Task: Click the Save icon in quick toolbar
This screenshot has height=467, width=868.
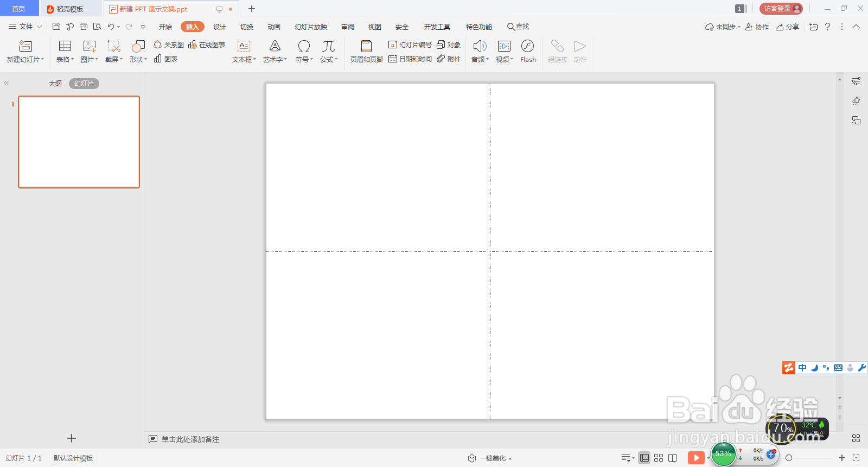Action: pyautogui.click(x=56, y=27)
